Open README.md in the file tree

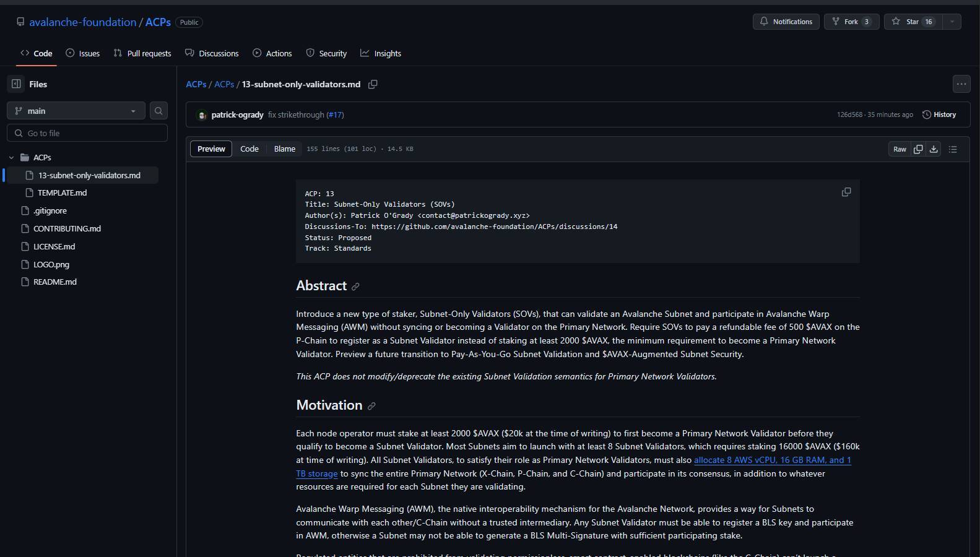(54, 282)
